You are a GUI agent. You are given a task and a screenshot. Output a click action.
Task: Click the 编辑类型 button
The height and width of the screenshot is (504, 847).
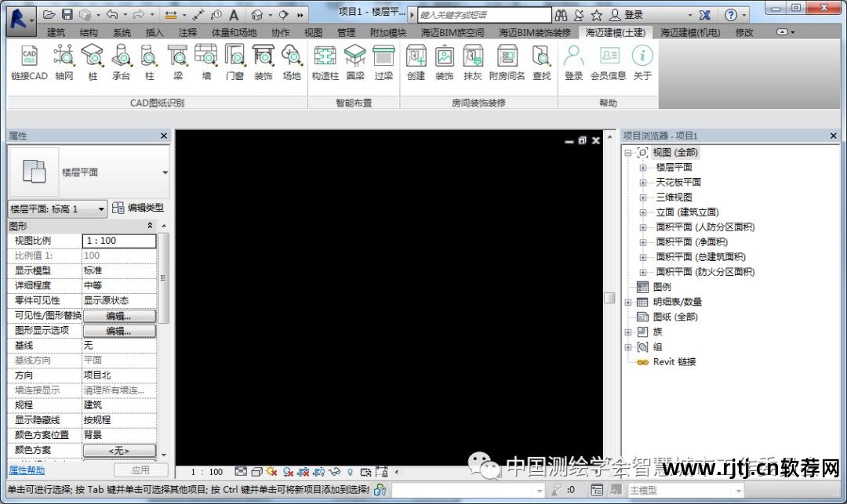click(x=138, y=208)
